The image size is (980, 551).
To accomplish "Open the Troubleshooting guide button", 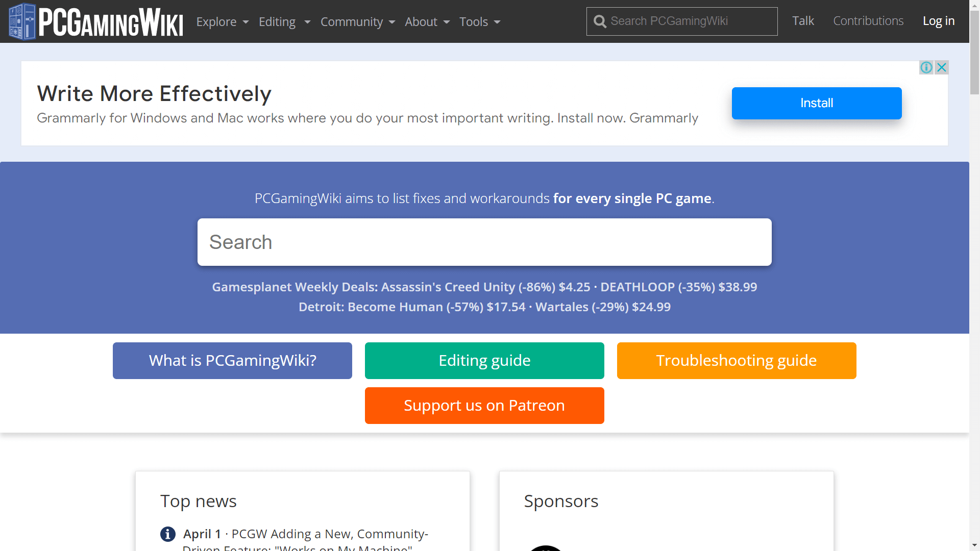I will click(736, 361).
